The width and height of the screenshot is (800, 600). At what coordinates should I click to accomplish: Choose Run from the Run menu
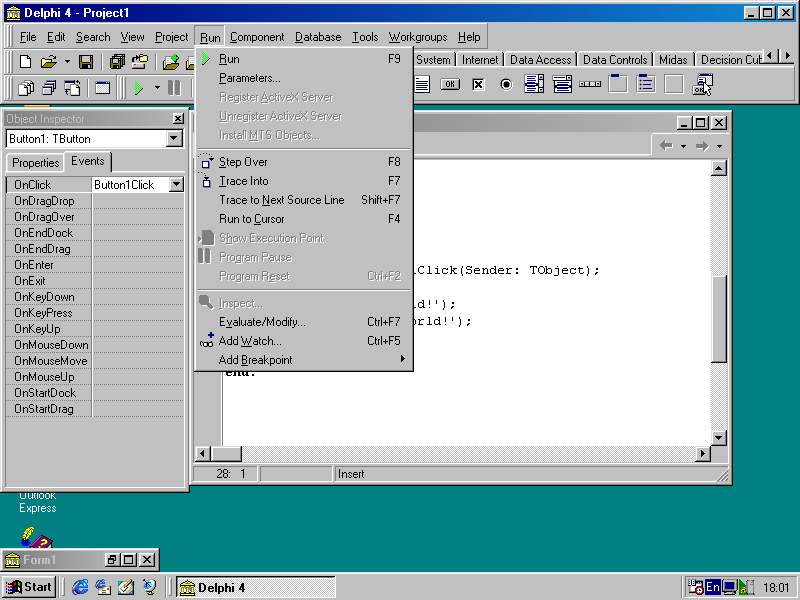(304, 59)
